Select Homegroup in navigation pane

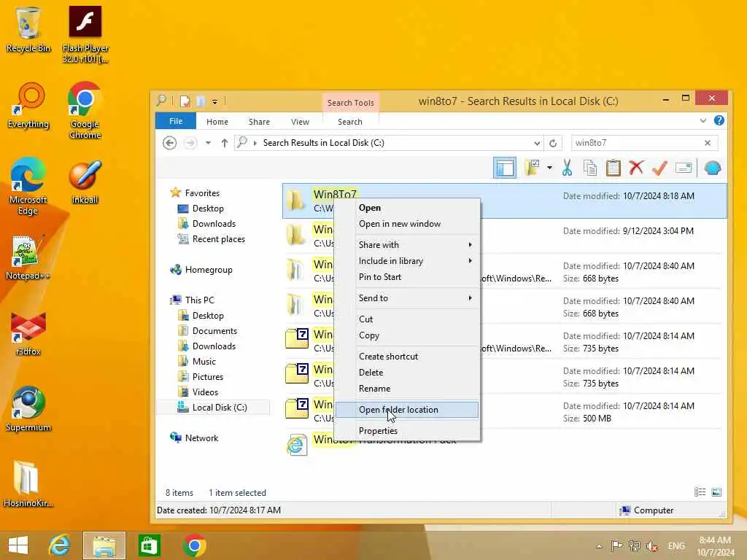pyautogui.click(x=209, y=270)
